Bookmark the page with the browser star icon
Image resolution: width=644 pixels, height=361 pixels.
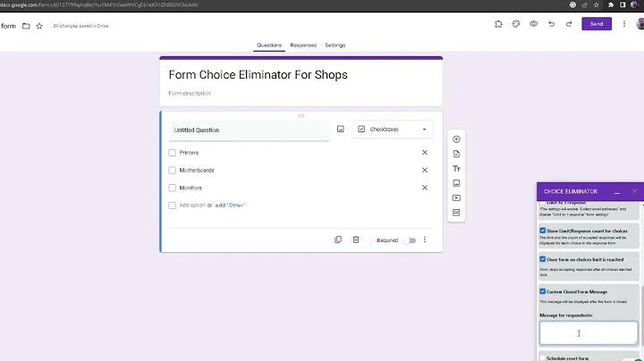tap(597, 5)
